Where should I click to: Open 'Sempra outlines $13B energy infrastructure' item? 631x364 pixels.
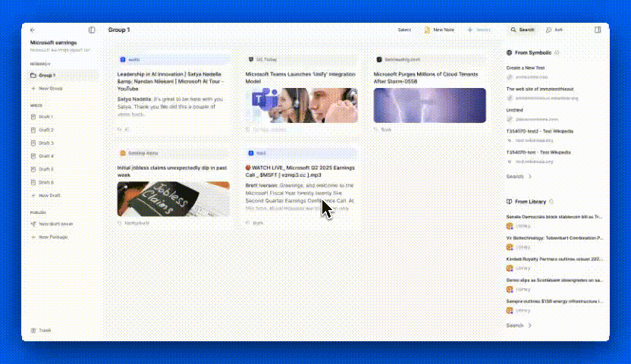click(555, 301)
